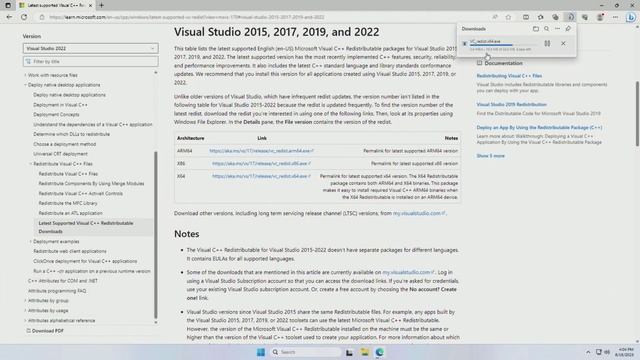Refresh the current page
The image size is (640, 360).
pyautogui.click(x=24, y=17)
